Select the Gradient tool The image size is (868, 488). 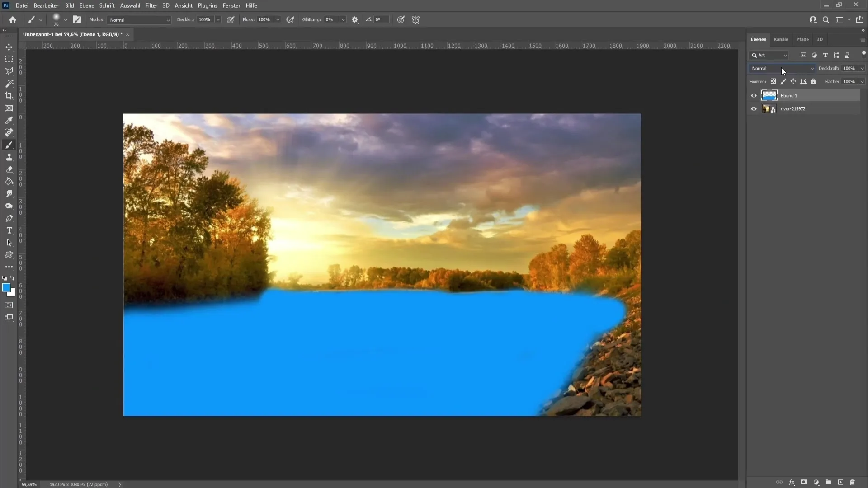[9, 181]
